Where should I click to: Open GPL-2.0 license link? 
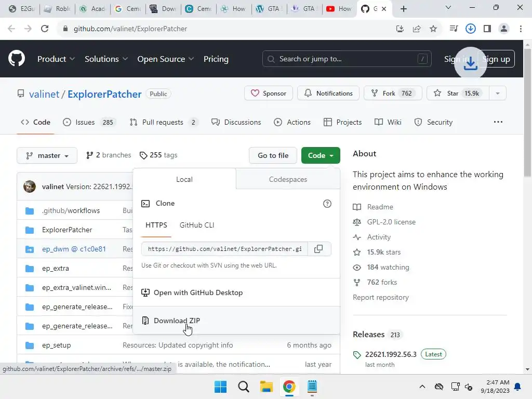tap(391, 222)
